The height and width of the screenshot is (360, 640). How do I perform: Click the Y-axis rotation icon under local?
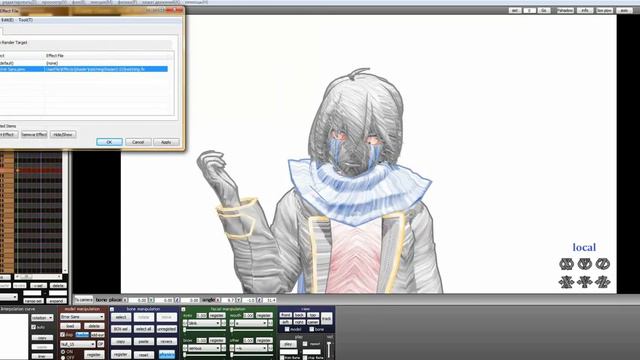coord(584,264)
